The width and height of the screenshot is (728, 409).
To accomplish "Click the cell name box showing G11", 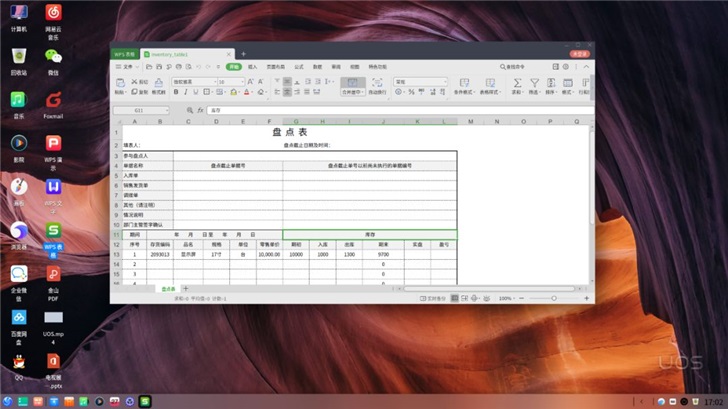I will point(140,110).
